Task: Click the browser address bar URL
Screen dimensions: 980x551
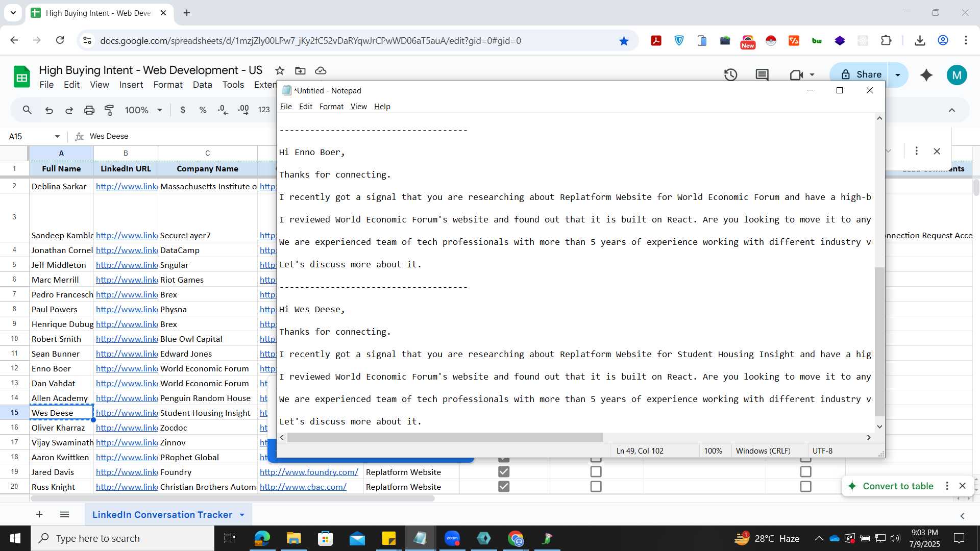Action: pyautogui.click(x=310, y=41)
